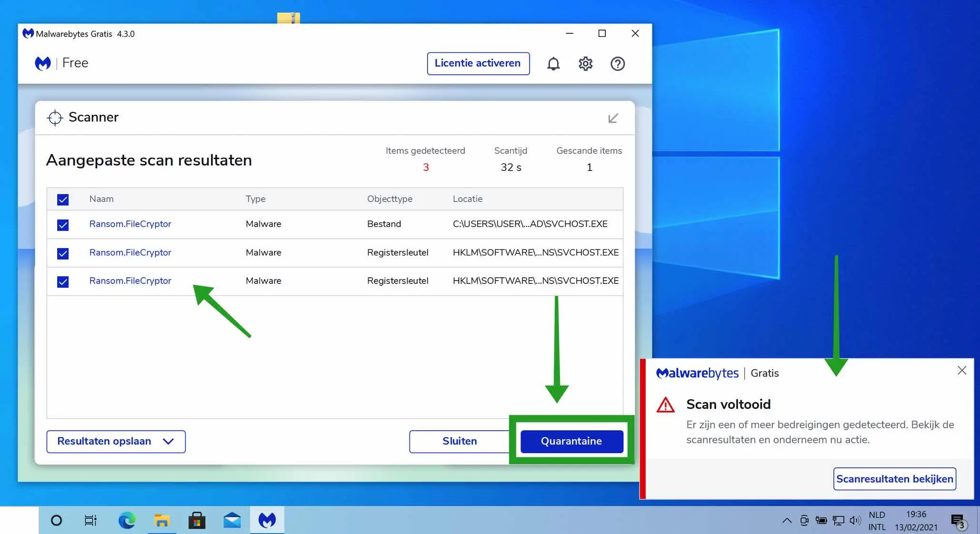Image resolution: width=980 pixels, height=534 pixels.
Task: Open Malwarebytes settings gear
Action: pyautogui.click(x=585, y=63)
